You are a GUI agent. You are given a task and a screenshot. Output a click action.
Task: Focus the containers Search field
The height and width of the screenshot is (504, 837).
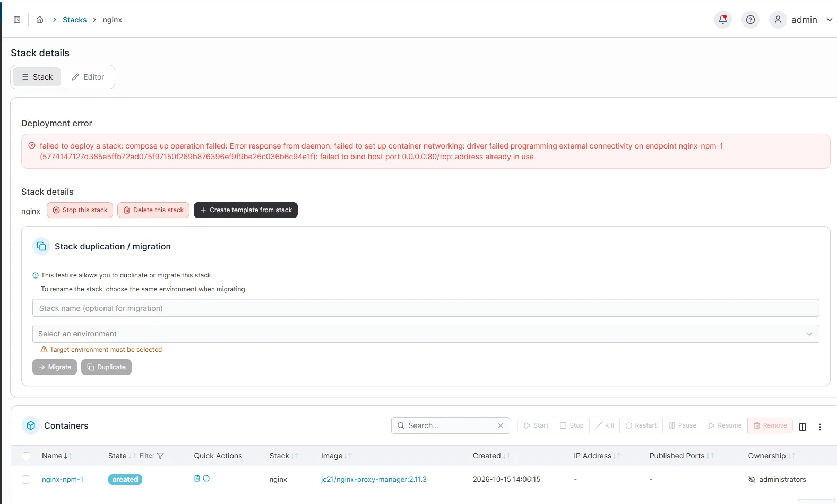click(x=451, y=425)
